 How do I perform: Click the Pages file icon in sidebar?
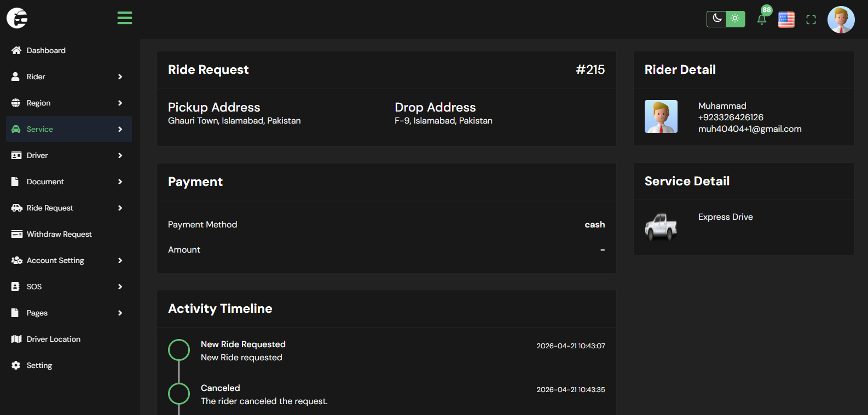[x=15, y=313]
